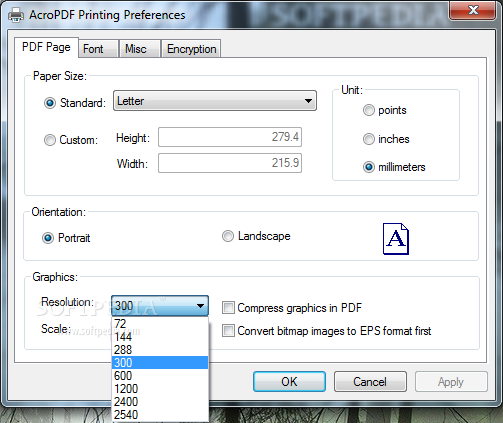
Task: Select the highlighted 300 resolution entry
Action: pyautogui.click(x=160, y=363)
